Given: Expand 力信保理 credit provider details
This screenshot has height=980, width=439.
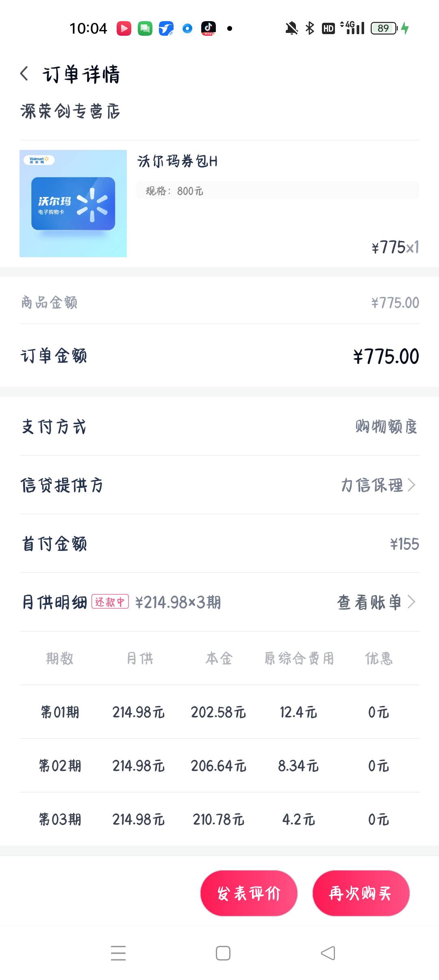Looking at the screenshot, I should click(x=378, y=485).
